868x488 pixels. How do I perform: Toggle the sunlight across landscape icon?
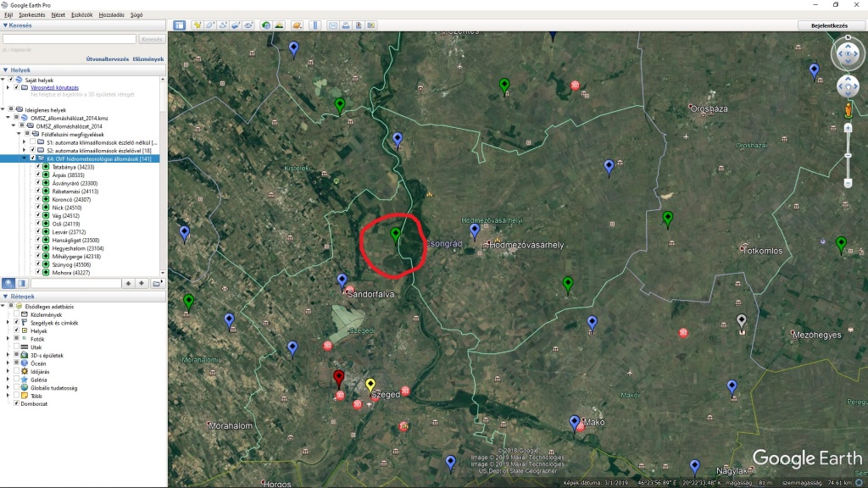[x=279, y=25]
